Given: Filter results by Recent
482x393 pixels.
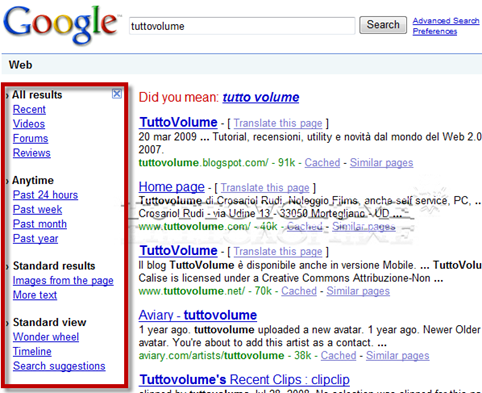Looking at the screenshot, I should click(x=29, y=109).
